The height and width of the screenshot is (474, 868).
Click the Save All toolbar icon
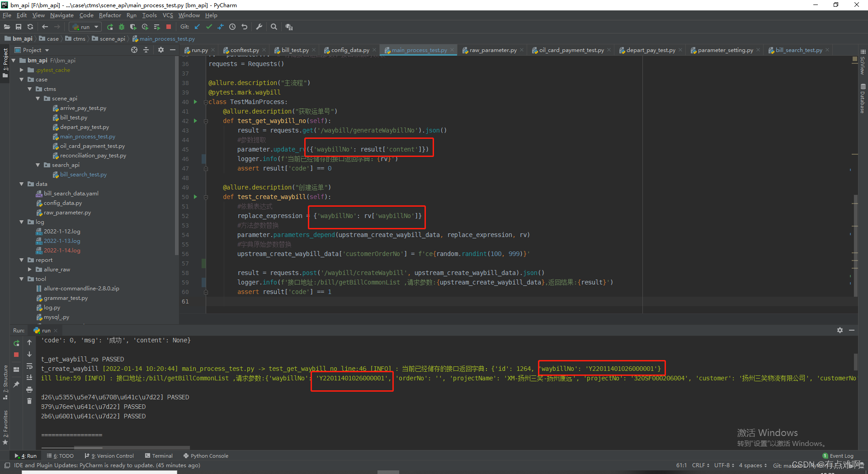click(19, 27)
